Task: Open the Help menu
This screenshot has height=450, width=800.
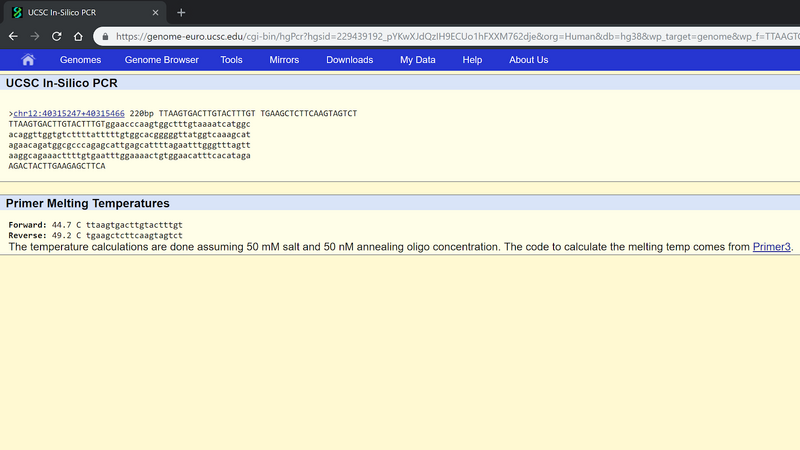Action: (x=472, y=60)
